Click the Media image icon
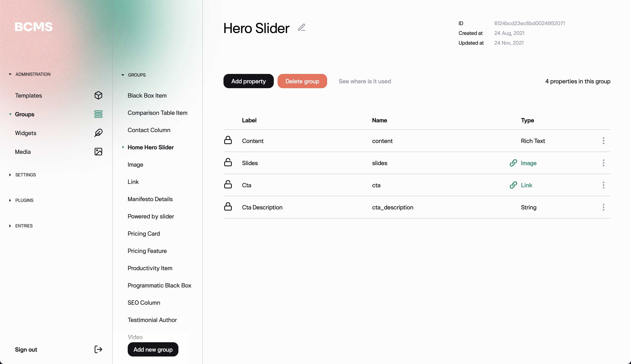 pyautogui.click(x=98, y=151)
